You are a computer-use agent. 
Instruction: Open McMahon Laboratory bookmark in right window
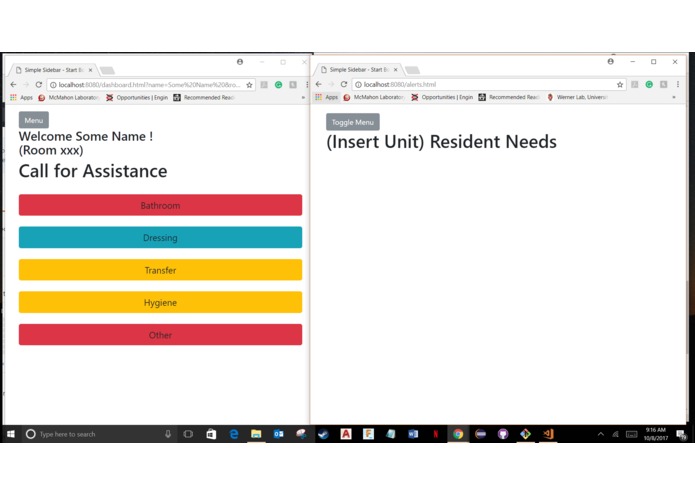pyautogui.click(x=374, y=97)
